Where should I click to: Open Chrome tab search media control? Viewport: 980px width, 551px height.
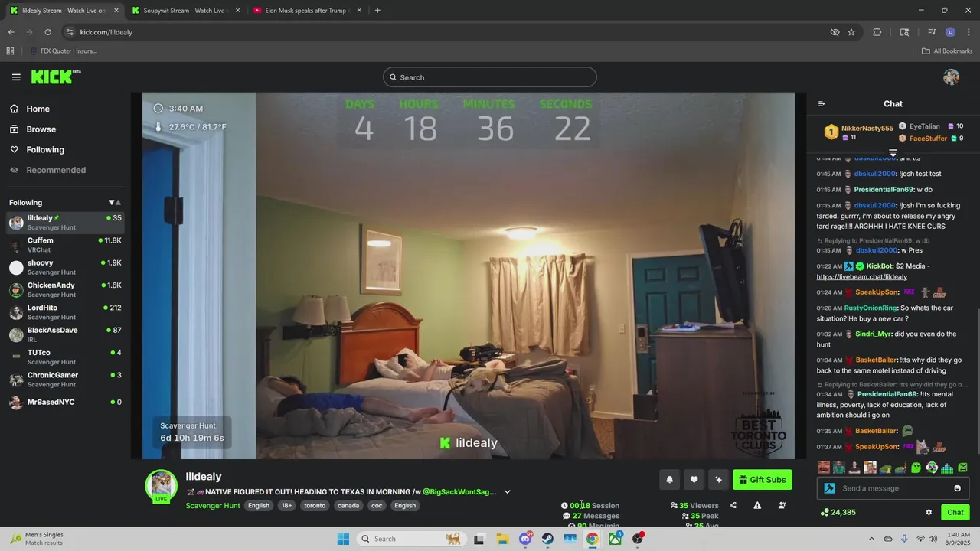(x=932, y=32)
